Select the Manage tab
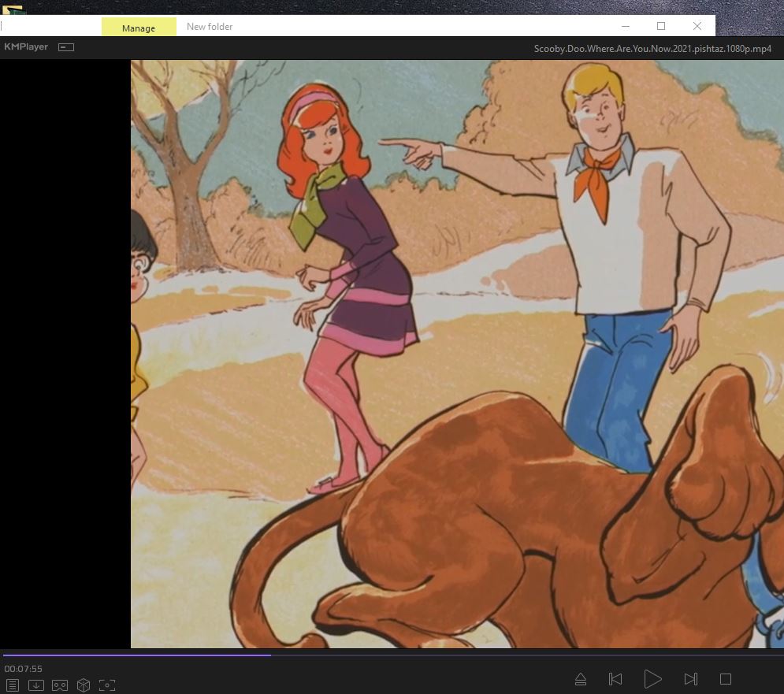This screenshot has width=784, height=694. (x=139, y=28)
